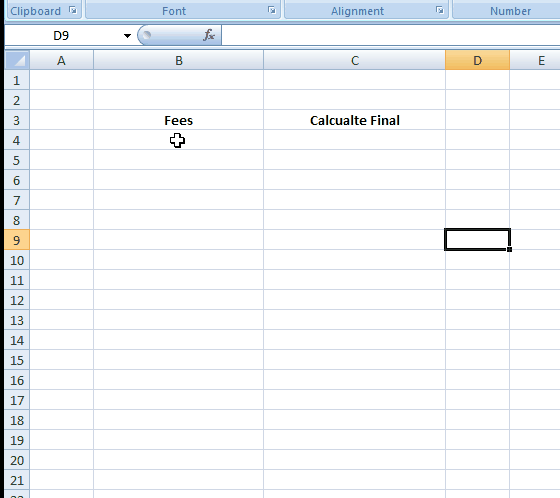Click the Insert Function fx icon

point(209,35)
